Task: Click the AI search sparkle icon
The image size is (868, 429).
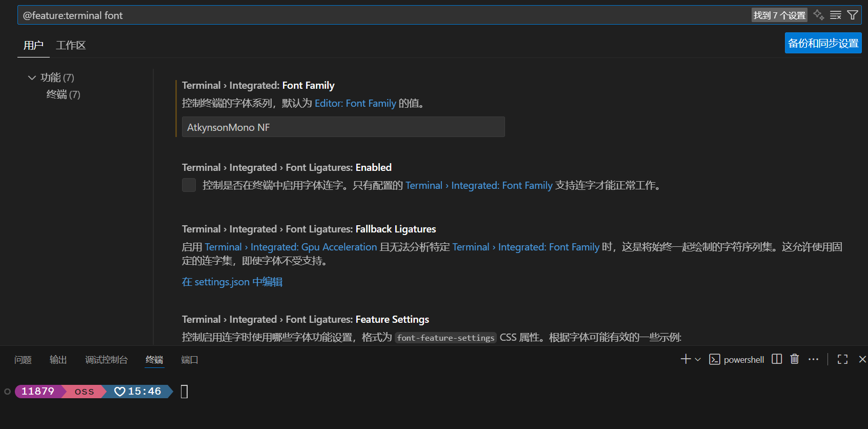Action: 818,15
